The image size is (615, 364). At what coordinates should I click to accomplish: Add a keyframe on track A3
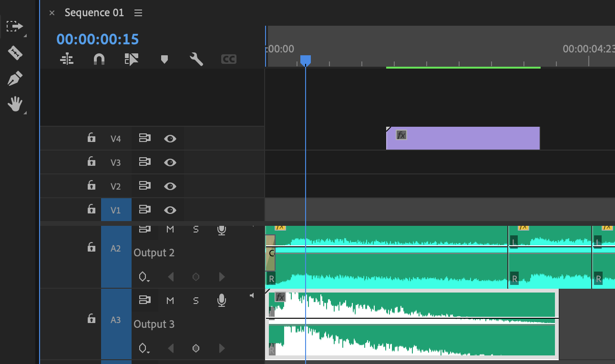[195, 348]
